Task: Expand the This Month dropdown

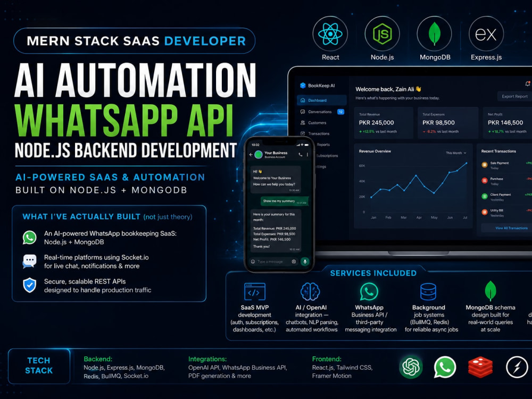Action: point(456,153)
